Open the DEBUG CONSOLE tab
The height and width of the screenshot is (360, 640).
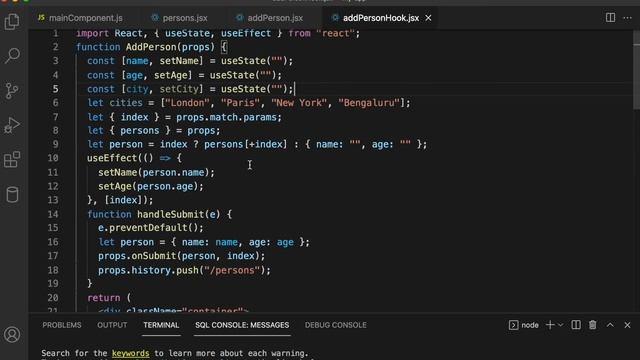tap(336, 325)
